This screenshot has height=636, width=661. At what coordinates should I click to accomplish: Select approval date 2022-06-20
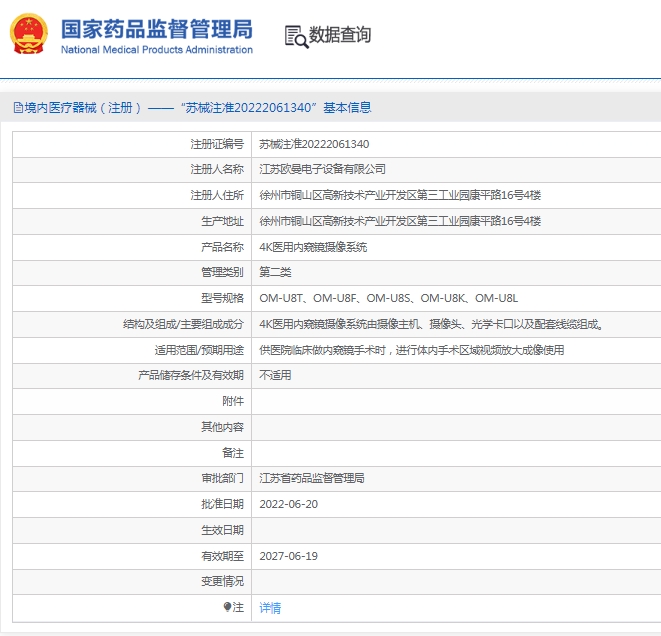click(288, 505)
